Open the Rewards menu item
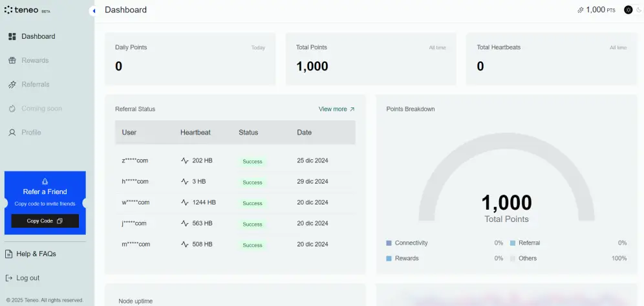644x306 pixels. click(x=35, y=60)
